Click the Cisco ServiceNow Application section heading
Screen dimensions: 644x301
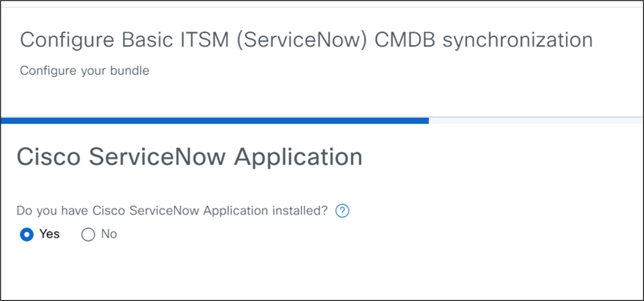click(x=189, y=157)
